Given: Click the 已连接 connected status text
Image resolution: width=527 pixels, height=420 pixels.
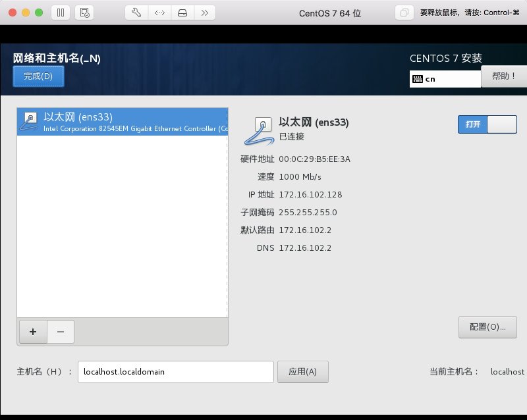Looking at the screenshot, I should pyautogui.click(x=292, y=136).
